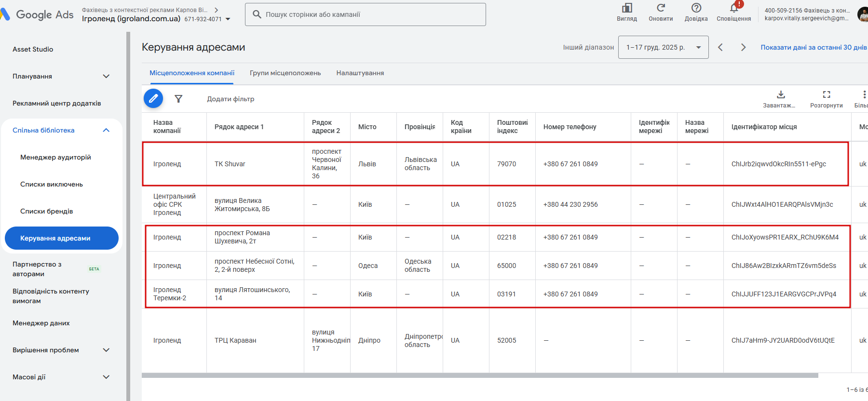868x401 pixels.
Task: Click show last 30 days data link
Action: (814, 47)
